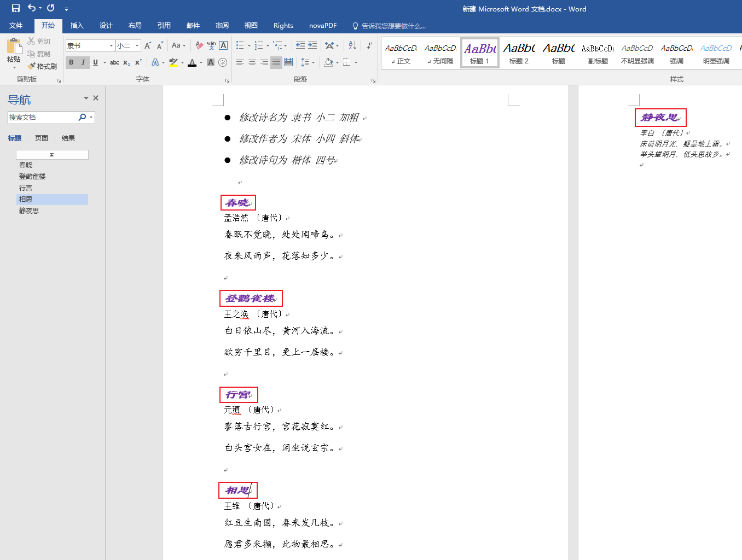Viewport: 742px width, 560px height.
Task: Toggle italic formatting
Action: pos(83,62)
